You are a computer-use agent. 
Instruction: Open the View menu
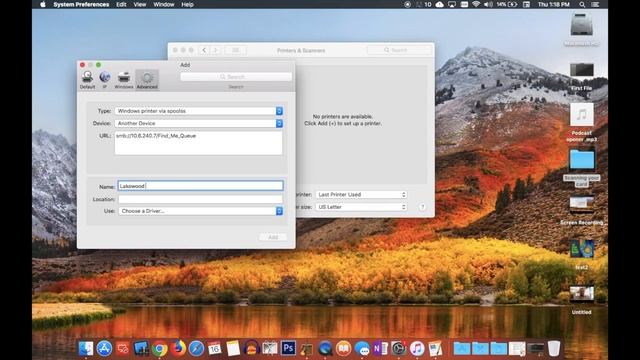140,4
